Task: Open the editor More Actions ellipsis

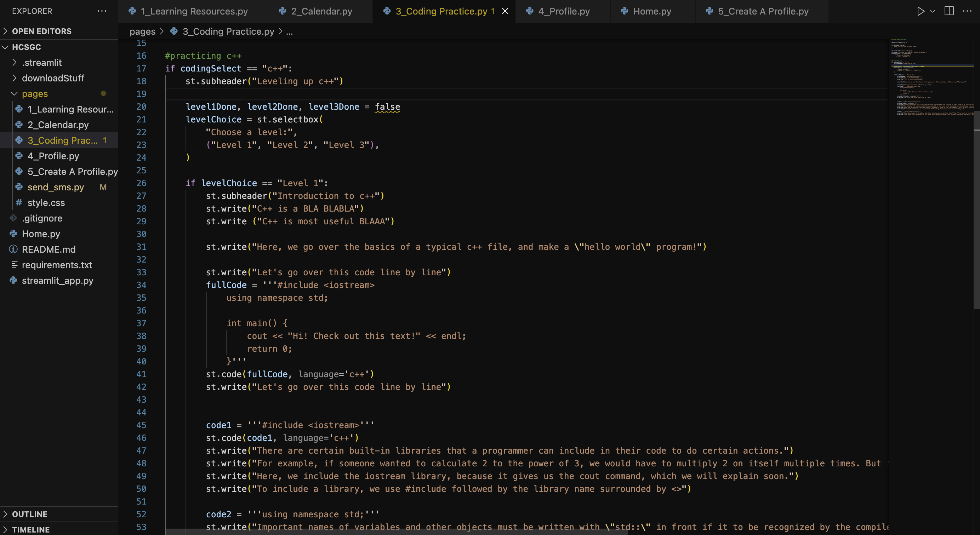Action: [x=967, y=11]
